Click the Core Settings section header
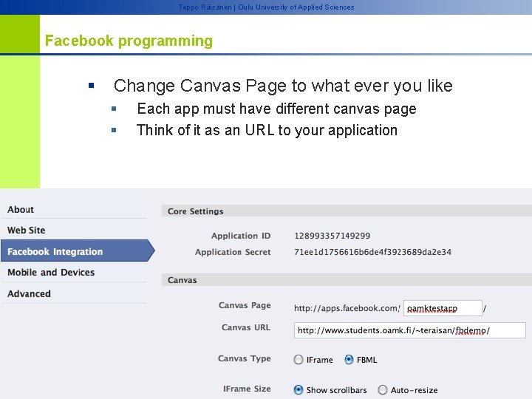This screenshot has height=399, width=532. pyautogui.click(x=347, y=211)
